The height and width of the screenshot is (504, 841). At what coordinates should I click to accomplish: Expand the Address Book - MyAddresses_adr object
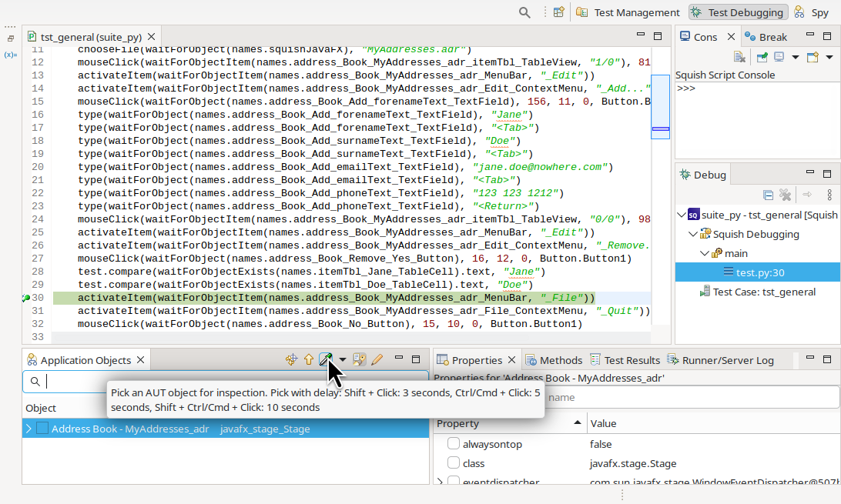click(29, 429)
